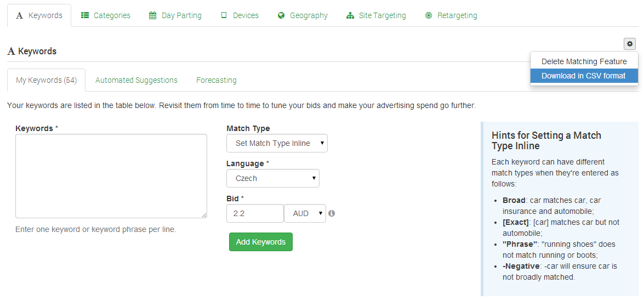The height and width of the screenshot is (300, 644).
Task: Click the Site Targeting sitemap icon
Action: 350,15
